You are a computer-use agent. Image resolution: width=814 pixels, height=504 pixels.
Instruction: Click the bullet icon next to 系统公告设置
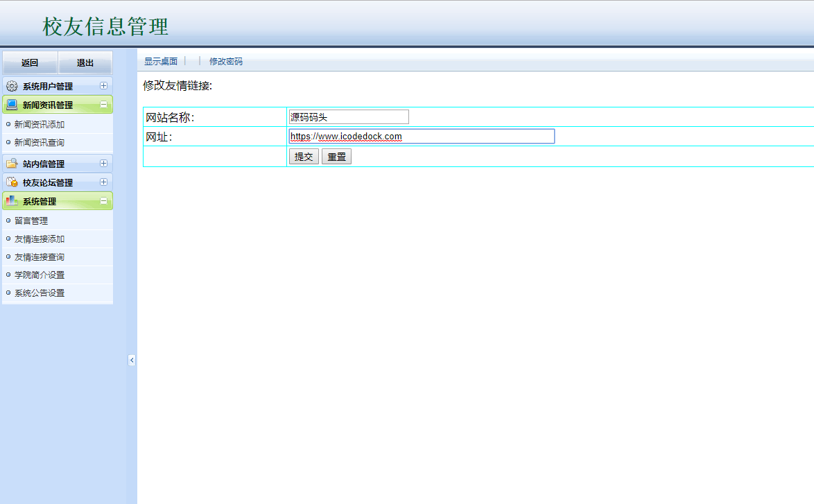point(7,293)
